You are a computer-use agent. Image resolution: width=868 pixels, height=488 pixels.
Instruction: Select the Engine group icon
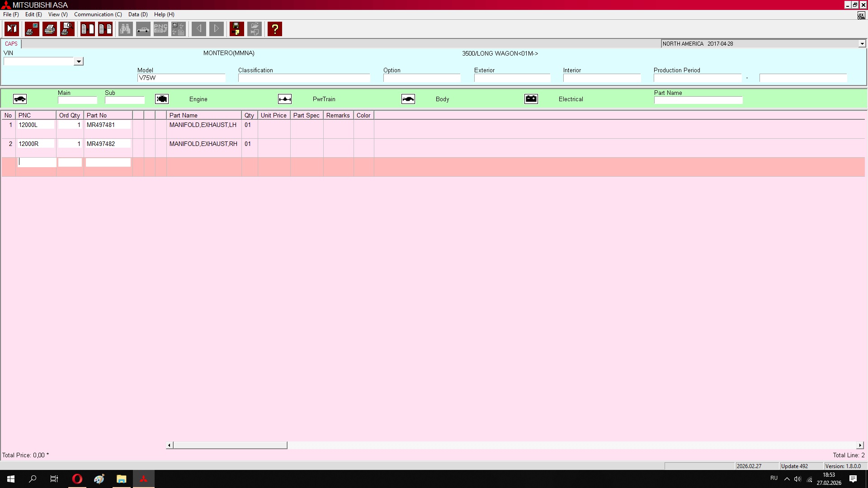(x=162, y=99)
